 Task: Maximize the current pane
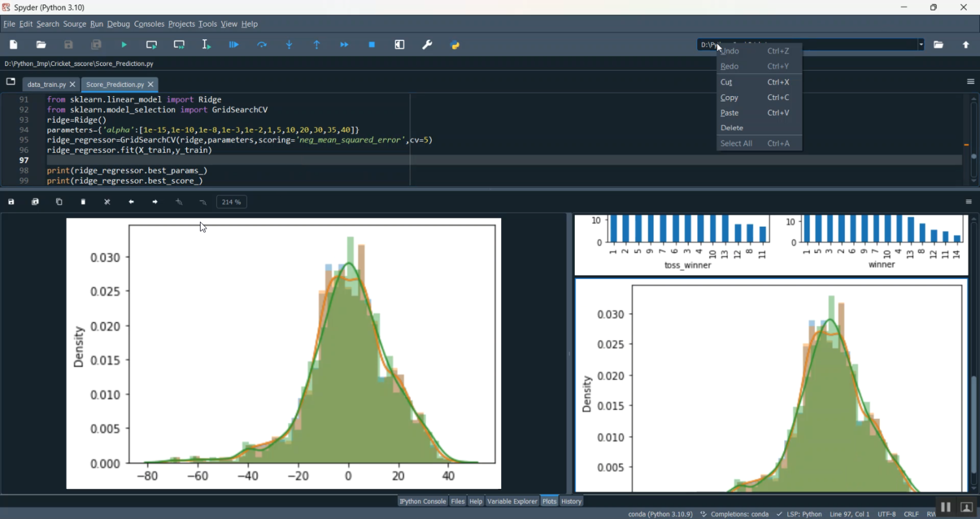[400, 45]
